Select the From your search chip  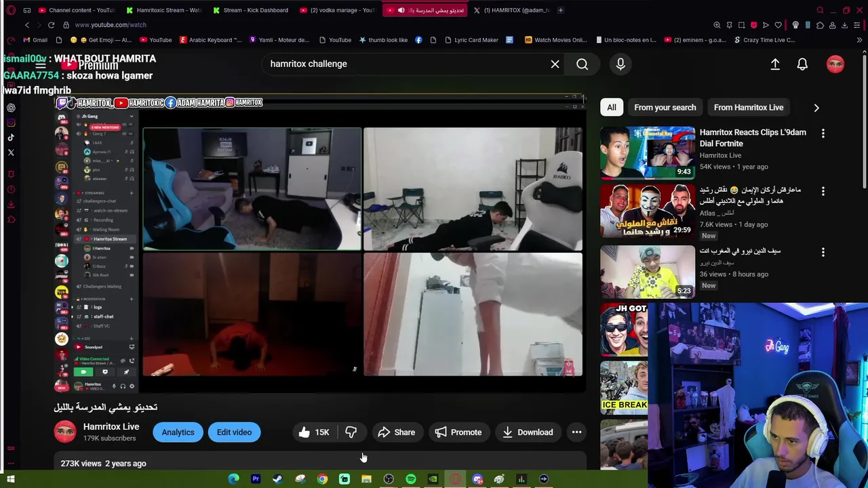click(665, 107)
